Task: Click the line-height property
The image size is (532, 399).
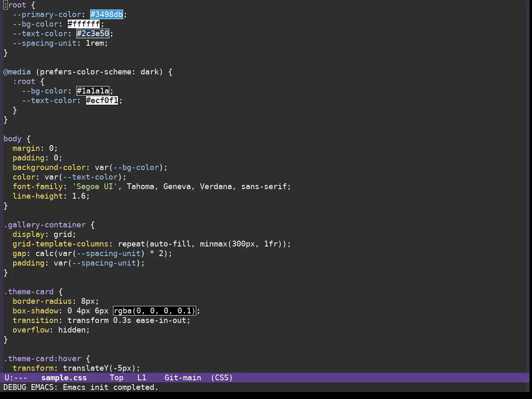Action: [37, 196]
